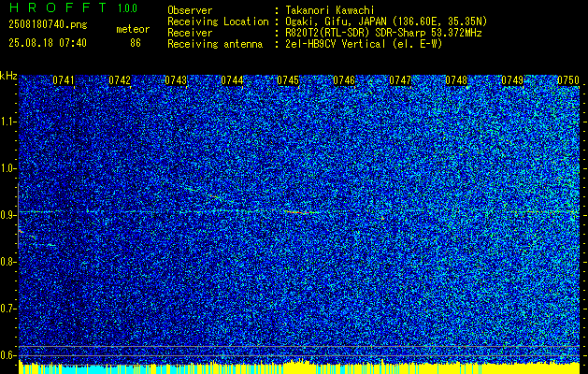Click the kHz axis unit label

pos(8,76)
